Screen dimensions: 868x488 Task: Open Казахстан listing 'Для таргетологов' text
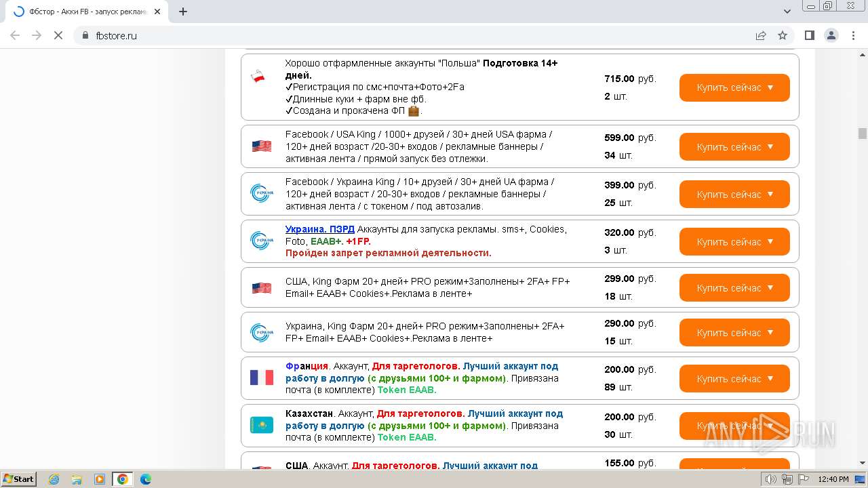click(x=420, y=413)
